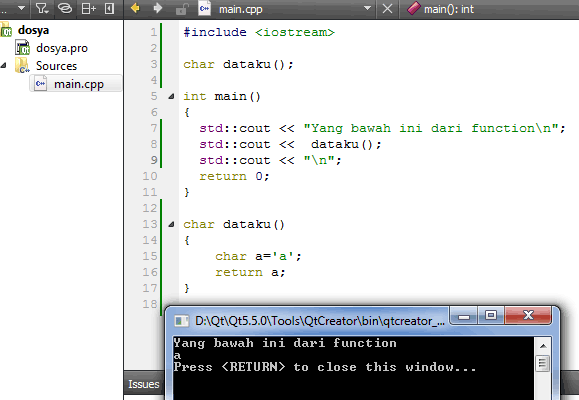Open the project tree filter icon
The height and width of the screenshot is (400, 579).
coord(42,8)
